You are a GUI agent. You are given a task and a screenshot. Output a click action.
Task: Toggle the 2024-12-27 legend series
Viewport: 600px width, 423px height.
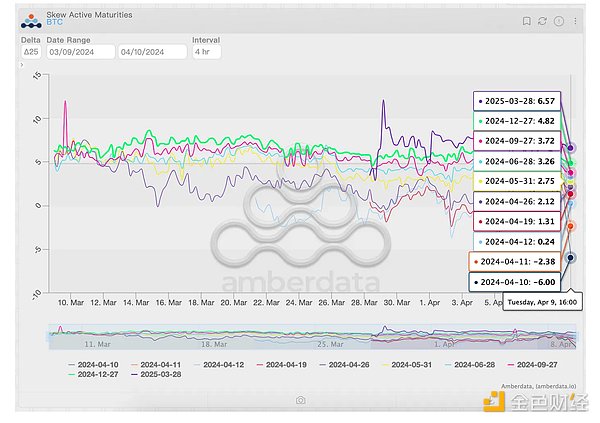point(95,376)
